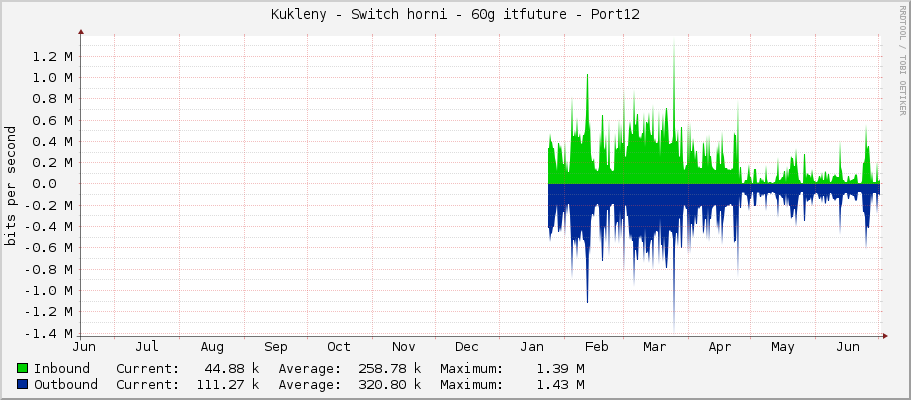Click the '1.2 M' y-axis tick label

coord(53,57)
